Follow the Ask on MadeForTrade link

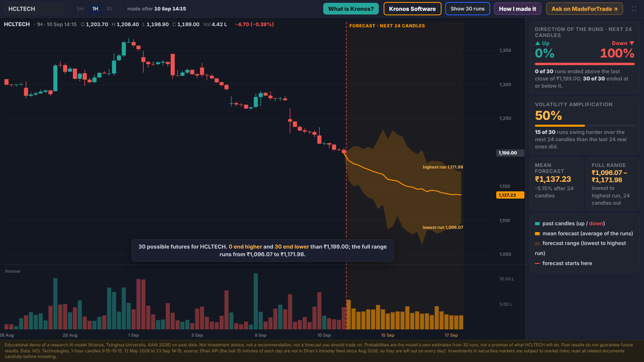[x=584, y=9]
